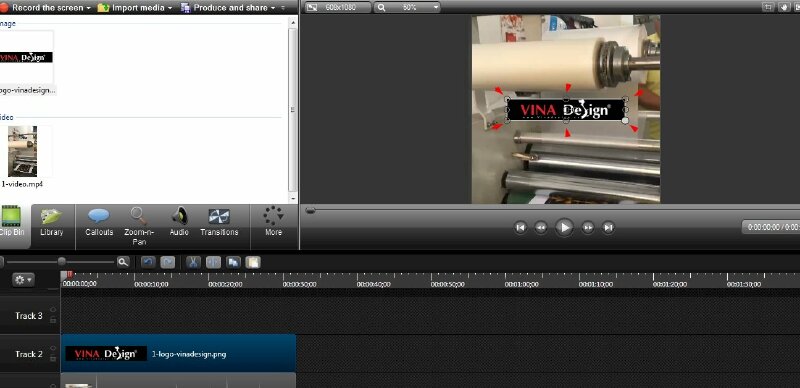Select the logo-vinadesign image thumbnail in Clip Bin

point(27,57)
